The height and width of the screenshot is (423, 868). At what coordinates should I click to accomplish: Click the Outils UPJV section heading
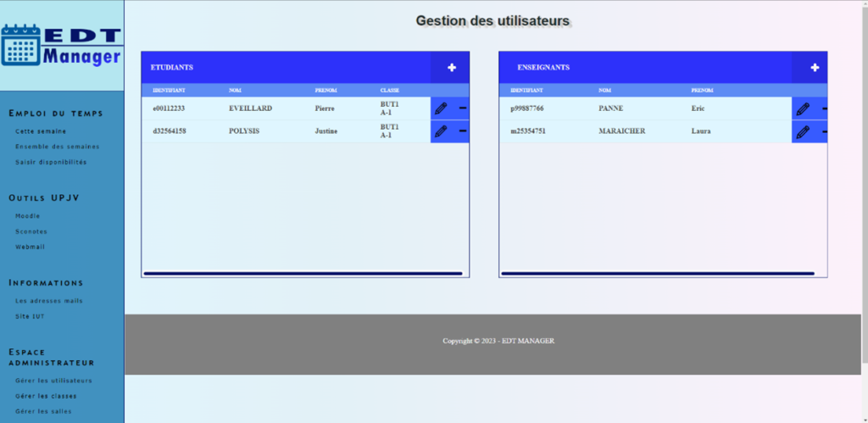(x=44, y=198)
